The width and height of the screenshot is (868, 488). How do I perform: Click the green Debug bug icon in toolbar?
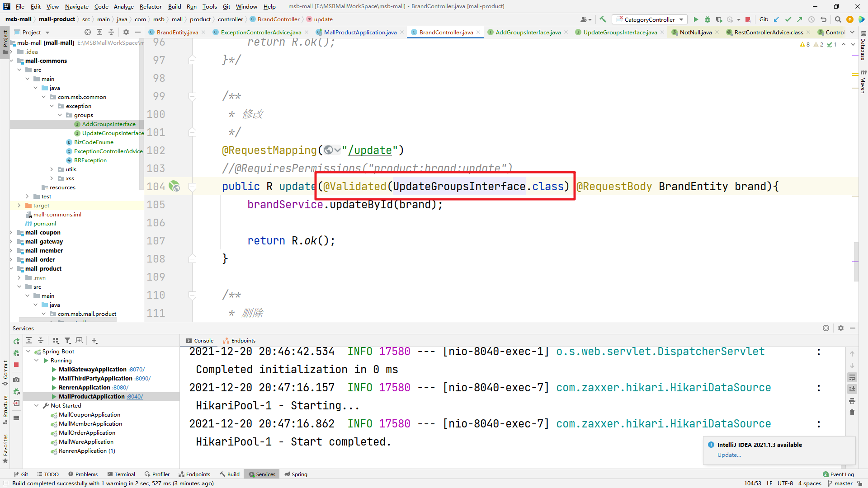(708, 19)
